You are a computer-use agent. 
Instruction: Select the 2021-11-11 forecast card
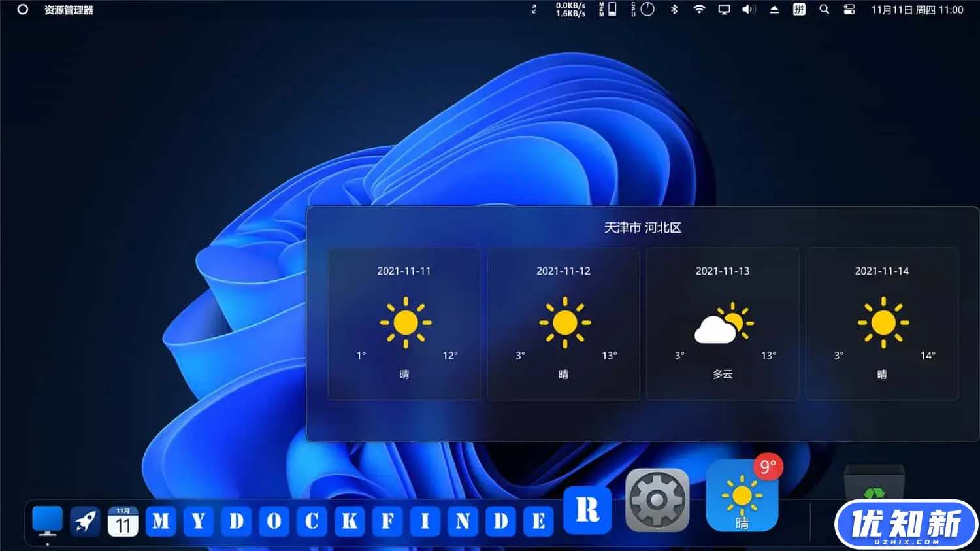click(404, 324)
